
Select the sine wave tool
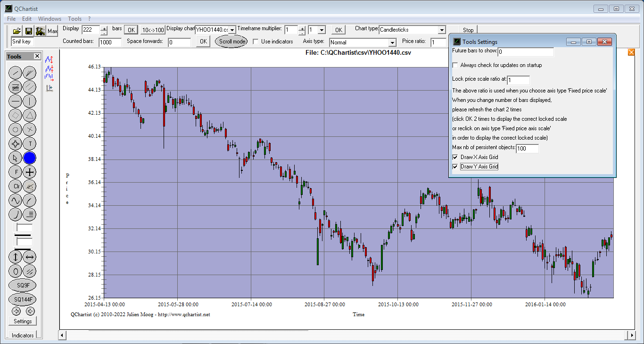[x=16, y=201]
